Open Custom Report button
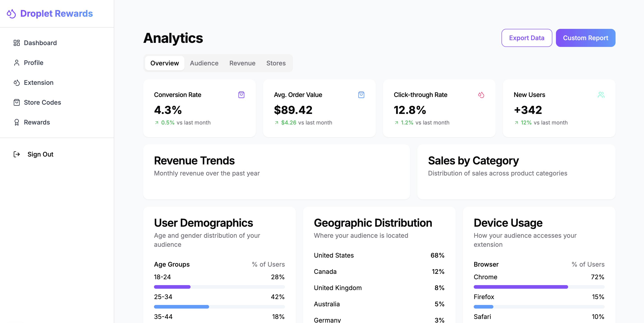The width and height of the screenshot is (644, 323). 585,38
